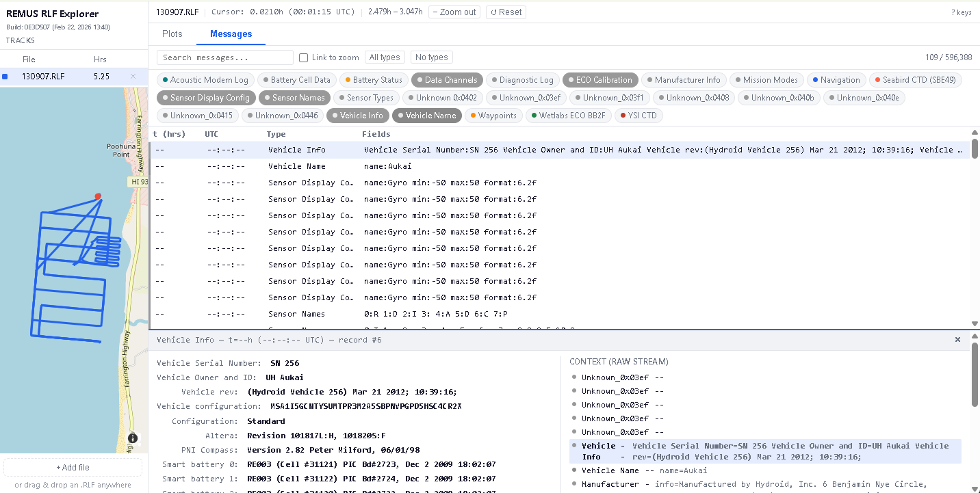Screen dimensions: 980x493
Task: Switch to the Plots tab
Action: (172, 34)
